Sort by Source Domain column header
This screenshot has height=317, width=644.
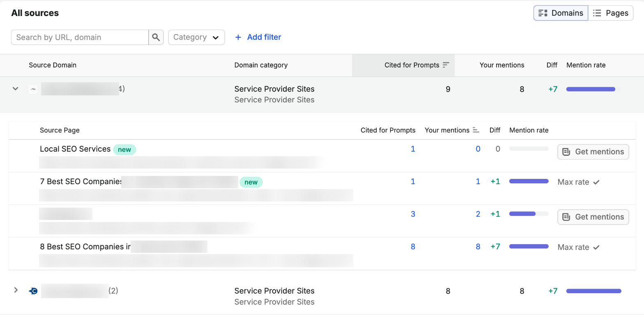(53, 65)
